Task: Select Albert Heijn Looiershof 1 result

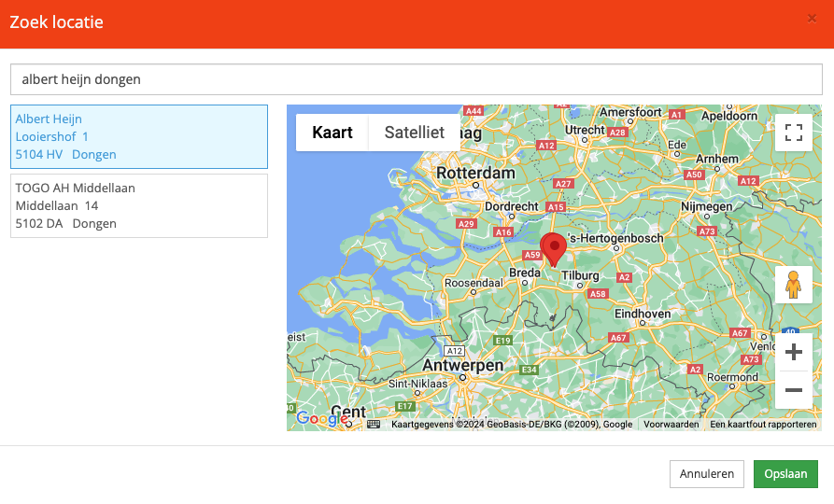Action: point(139,136)
